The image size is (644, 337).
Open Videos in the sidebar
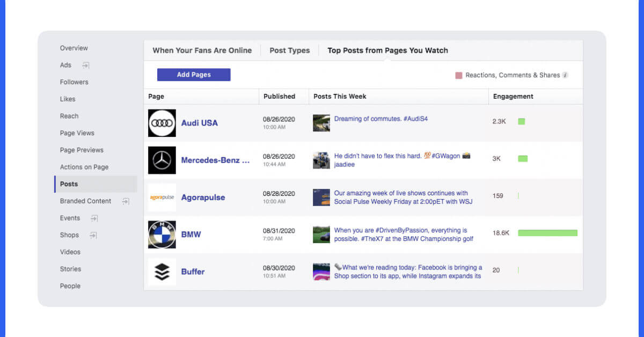pos(70,252)
